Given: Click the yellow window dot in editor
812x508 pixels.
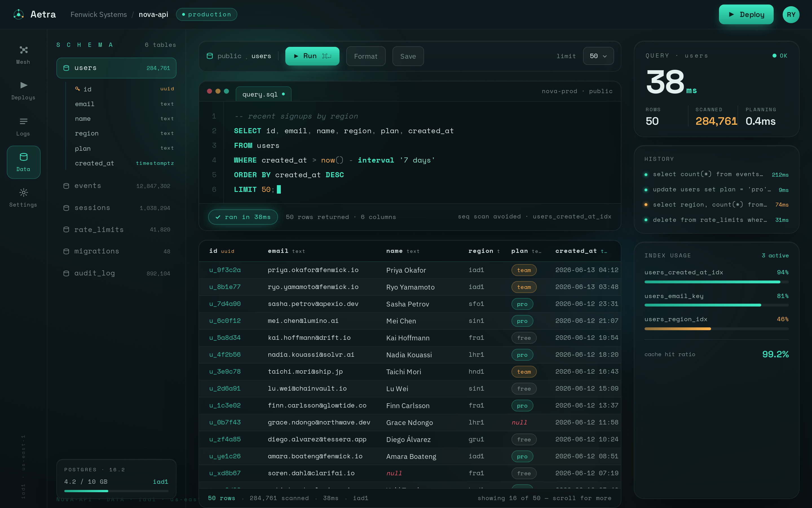Looking at the screenshot, I should click(218, 91).
